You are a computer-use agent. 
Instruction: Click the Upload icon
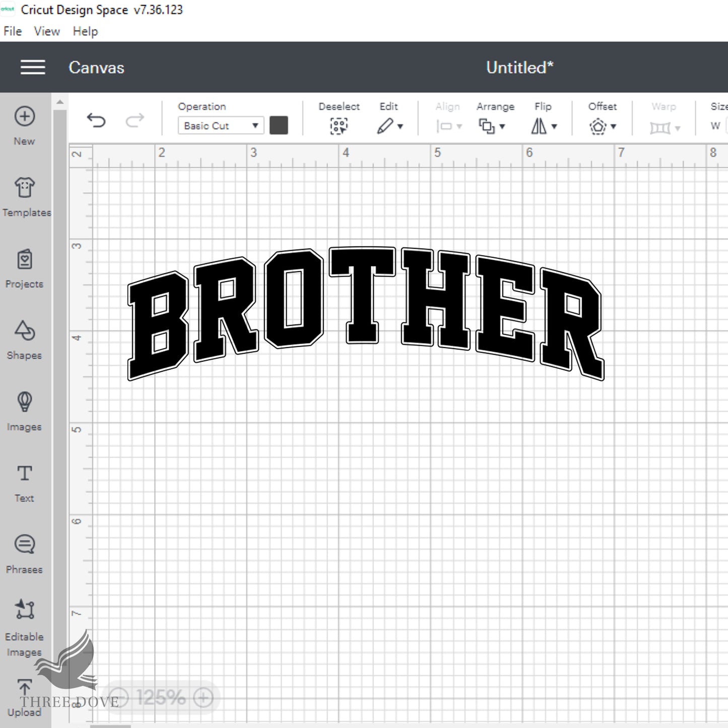(24, 688)
